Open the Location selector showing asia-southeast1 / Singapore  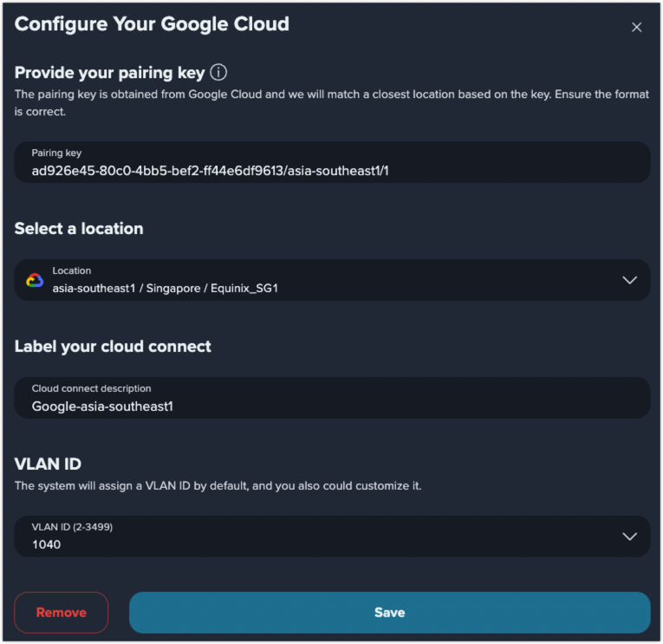pos(332,280)
